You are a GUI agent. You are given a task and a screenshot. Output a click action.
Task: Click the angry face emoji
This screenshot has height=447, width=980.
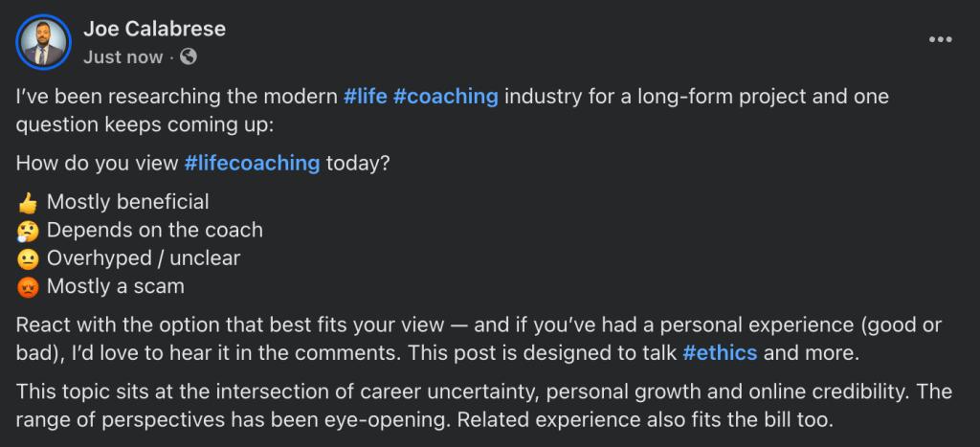point(28,286)
